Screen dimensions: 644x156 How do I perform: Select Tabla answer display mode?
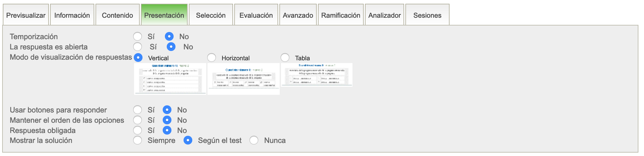coord(285,57)
